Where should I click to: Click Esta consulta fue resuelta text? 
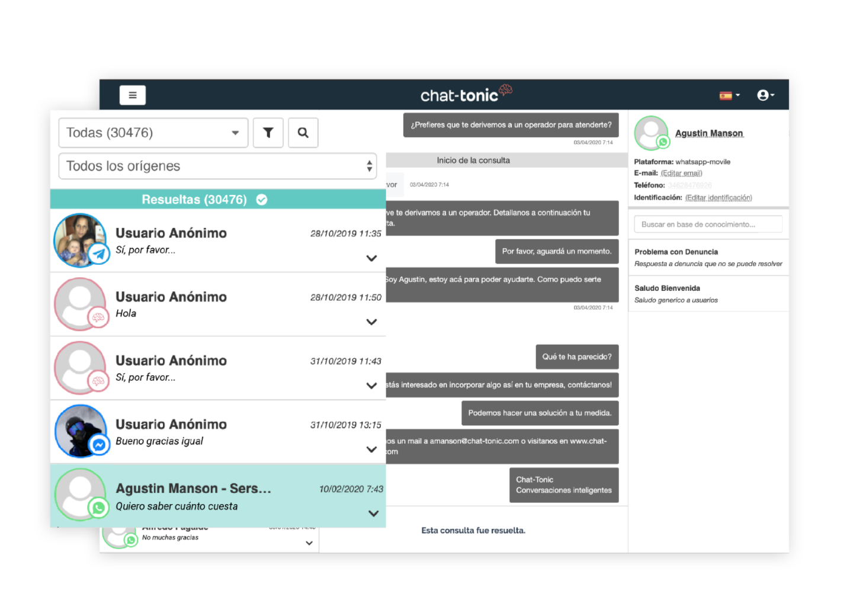click(473, 530)
